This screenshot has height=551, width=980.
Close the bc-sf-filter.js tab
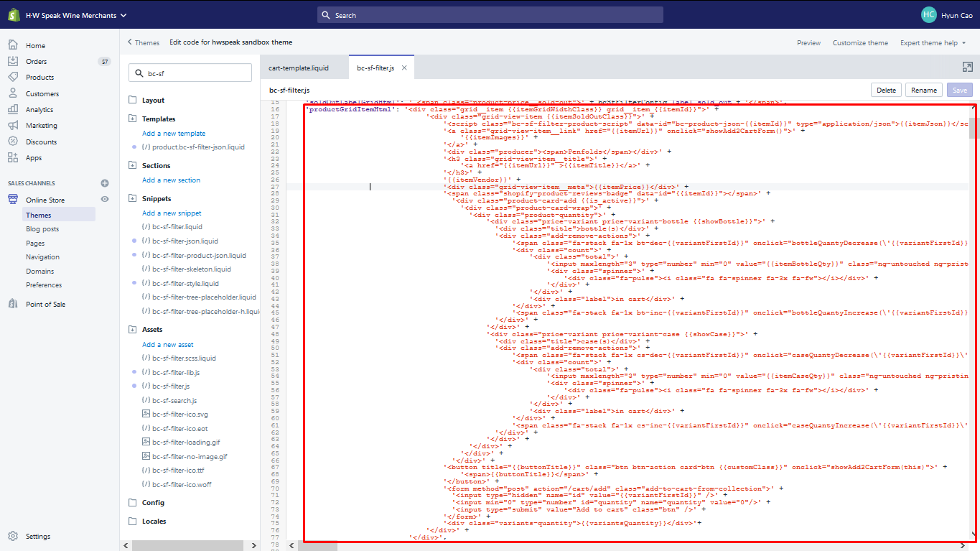(x=404, y=68)
